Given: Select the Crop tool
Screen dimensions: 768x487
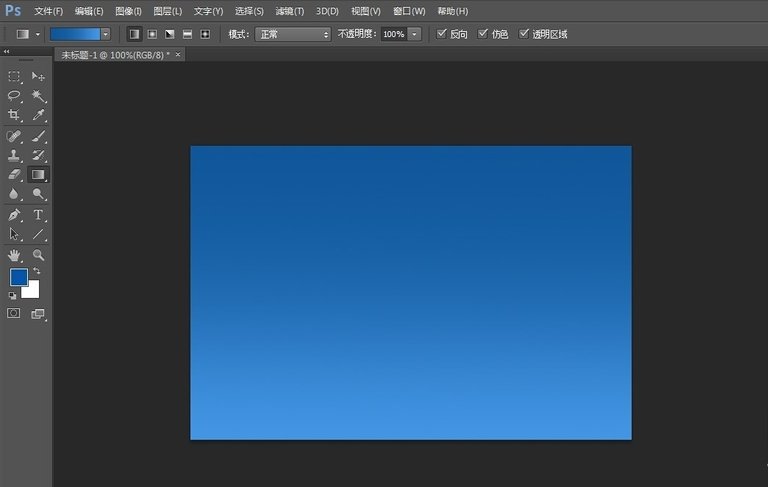Looking at the screenshot, I should (x=14, y=116).
